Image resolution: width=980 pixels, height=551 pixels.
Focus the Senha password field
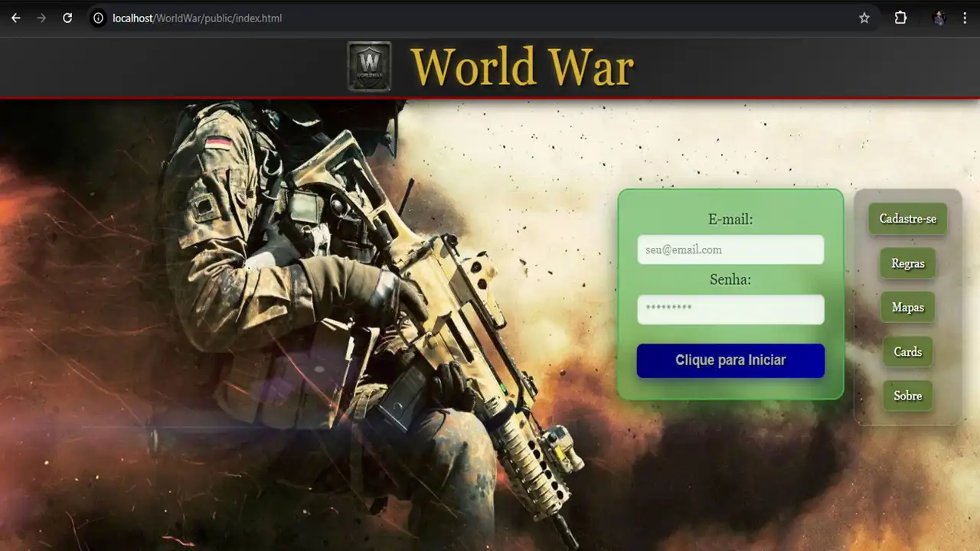point(730,309)
